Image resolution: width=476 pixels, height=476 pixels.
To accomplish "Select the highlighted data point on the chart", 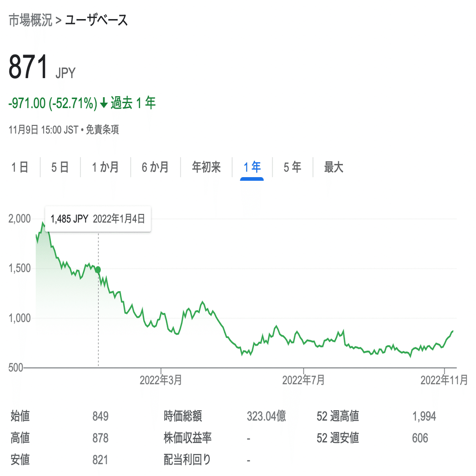I will point(98,270).
